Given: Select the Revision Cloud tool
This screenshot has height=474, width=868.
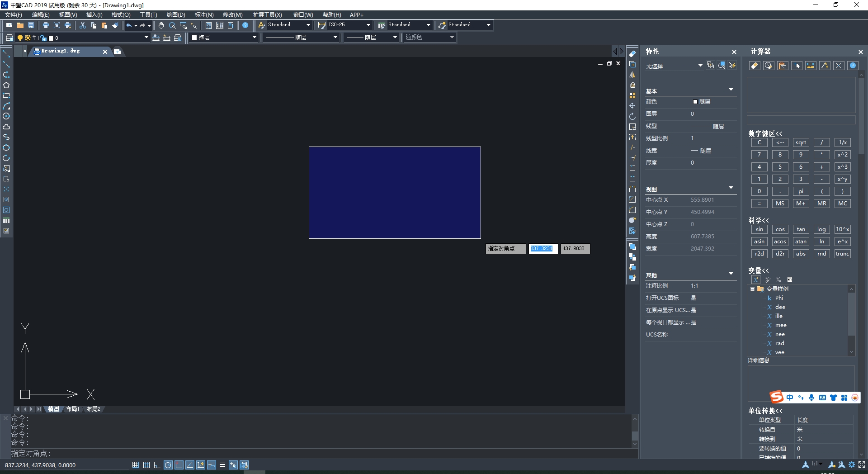Looking at the screenshot, I should pyautogui.click(x=6, y=127).
